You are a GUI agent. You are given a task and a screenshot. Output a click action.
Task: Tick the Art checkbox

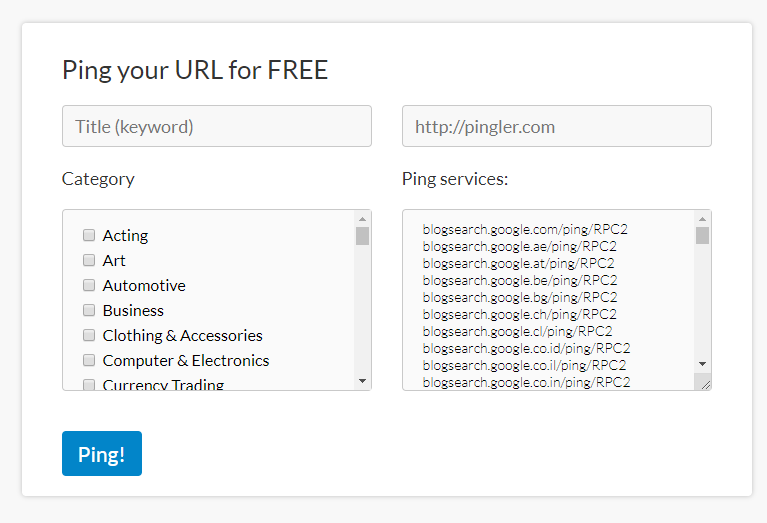89,260
